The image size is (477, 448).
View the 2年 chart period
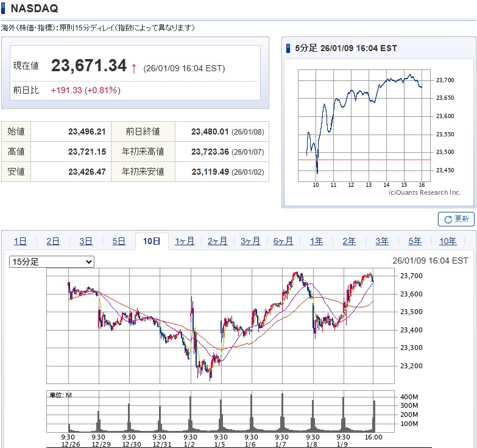click(349, 241)
